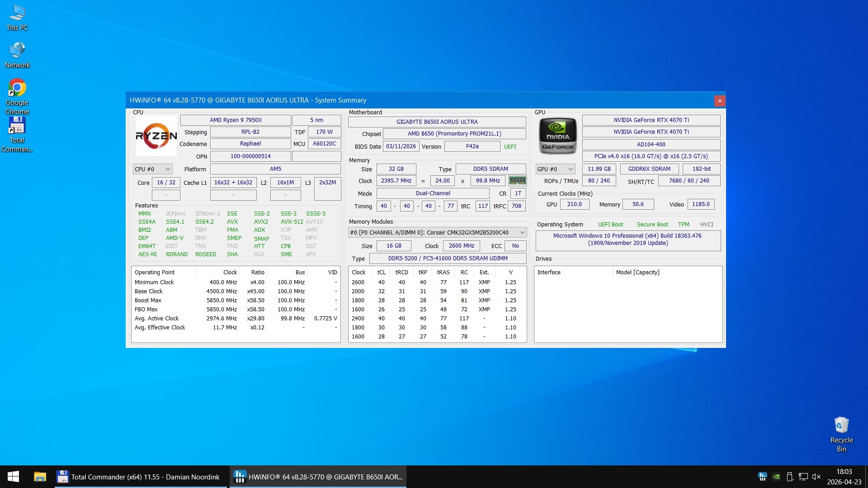Image resolution: width=868 pixels, height=488 pixels.
Task: Click the AMD Ryzen 9 7950X field
Action: [x=236, y=120]
